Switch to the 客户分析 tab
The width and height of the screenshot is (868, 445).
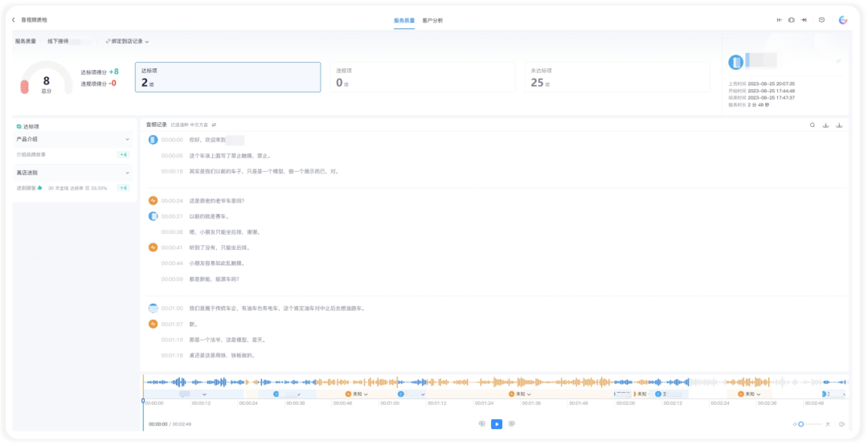point(432,20)
